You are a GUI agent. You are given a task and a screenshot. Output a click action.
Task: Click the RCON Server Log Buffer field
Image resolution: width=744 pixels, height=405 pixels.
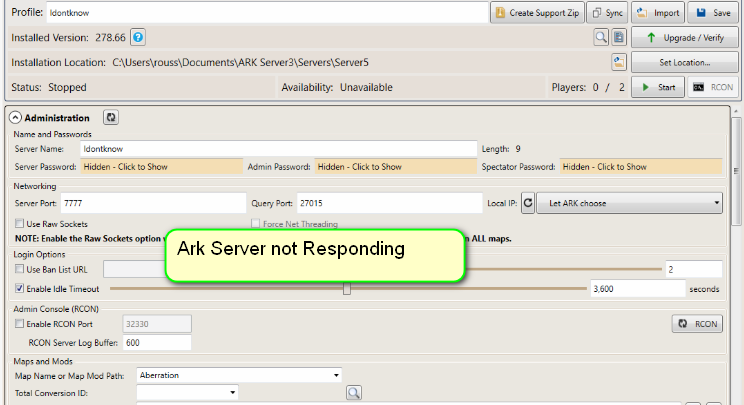point(157,342)
